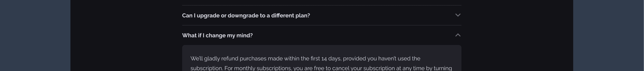Screen dimensions: 644x71
Task: Click the up chevron beside the change-my-mind question
Action: pos(458,35)
